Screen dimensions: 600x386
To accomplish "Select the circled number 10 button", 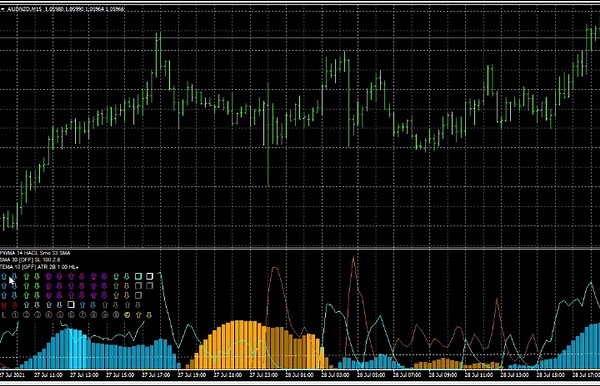I will coord(116,315).
